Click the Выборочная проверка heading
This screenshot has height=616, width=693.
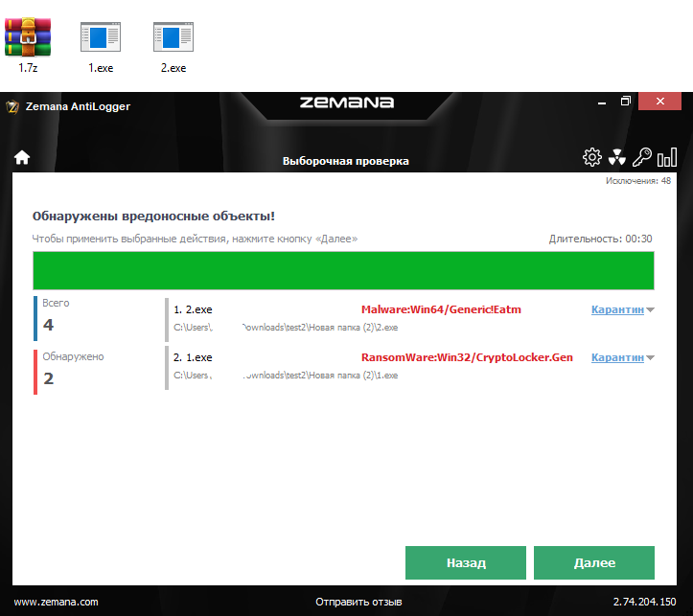point(346,161)
